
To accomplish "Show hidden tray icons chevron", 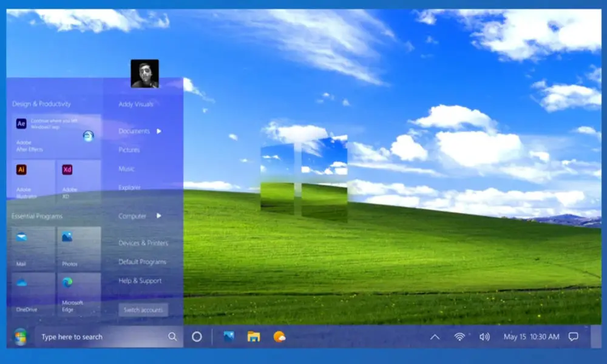I will pos(435,337).
